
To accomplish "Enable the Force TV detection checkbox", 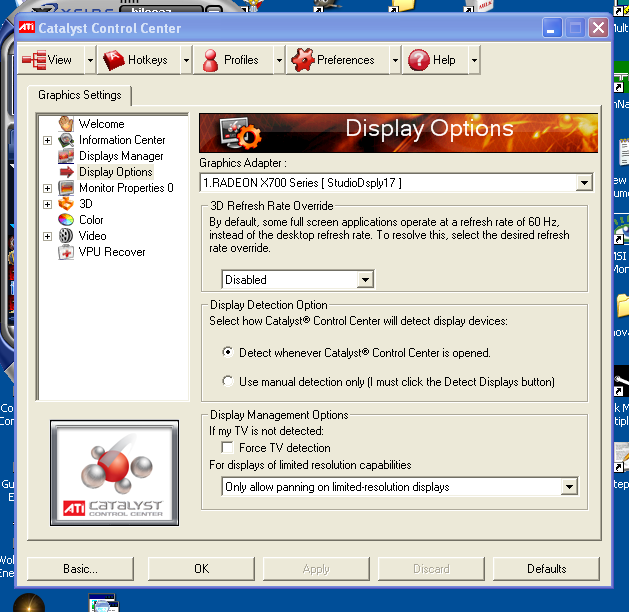I will click(x=229, y=448).
